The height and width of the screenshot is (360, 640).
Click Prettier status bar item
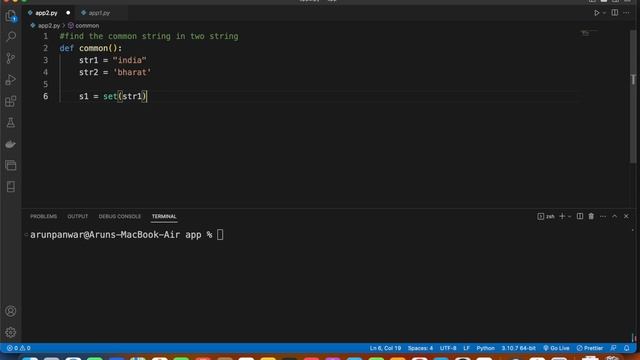[590, 348]
